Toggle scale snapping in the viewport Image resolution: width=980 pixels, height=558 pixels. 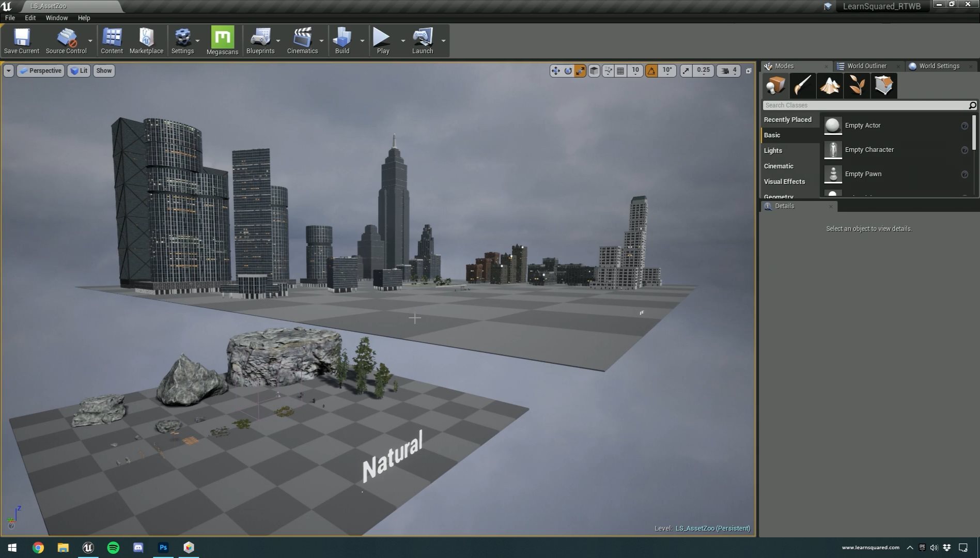[686, 71]
